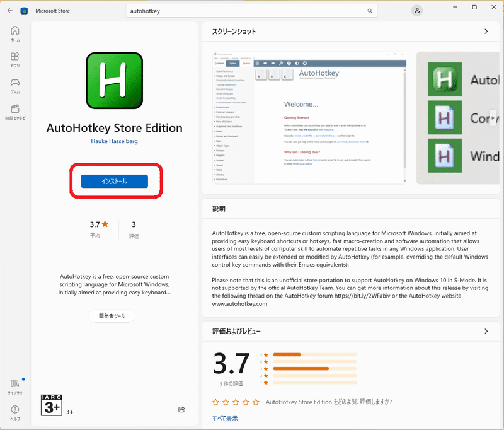Click the 説明 section heading
This screenshot has height=430, width=504.
219,209
